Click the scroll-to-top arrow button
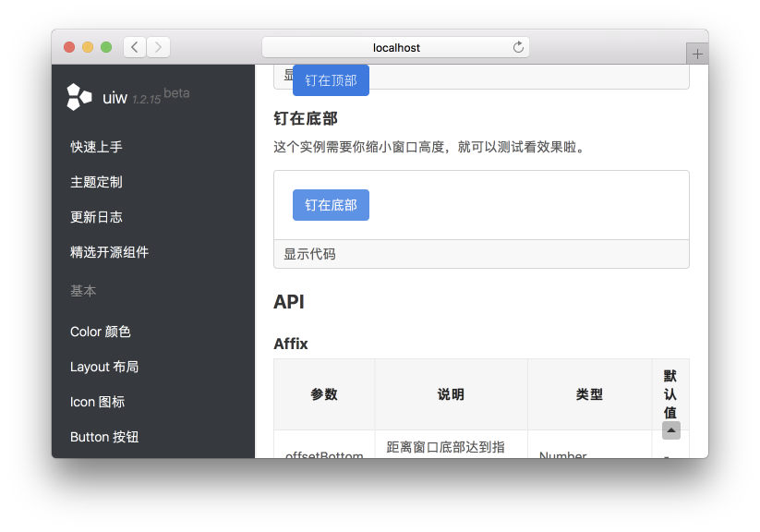The image size is (760, 532). (x=671, y=430)
